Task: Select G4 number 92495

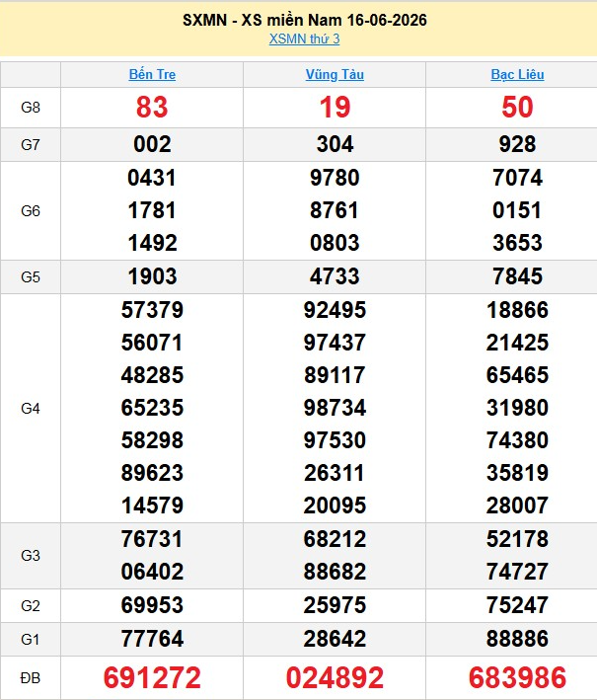Action: click(x=335, y=310)
